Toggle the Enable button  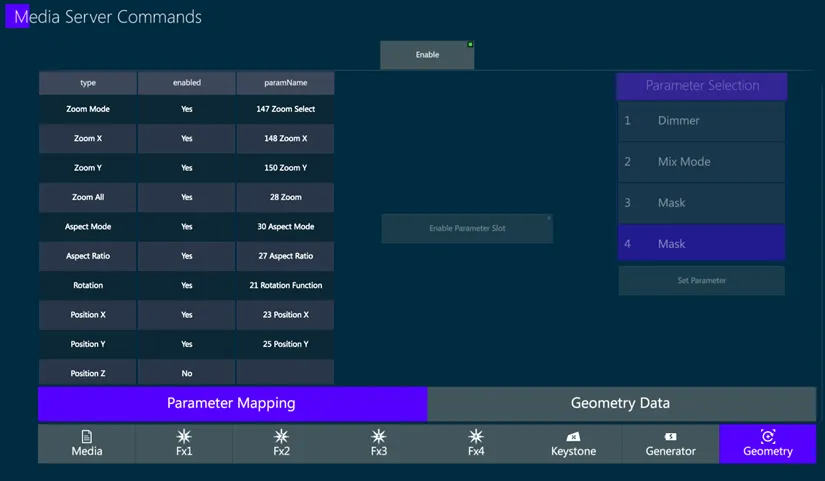pyautogui.click(x=427, y=55)
